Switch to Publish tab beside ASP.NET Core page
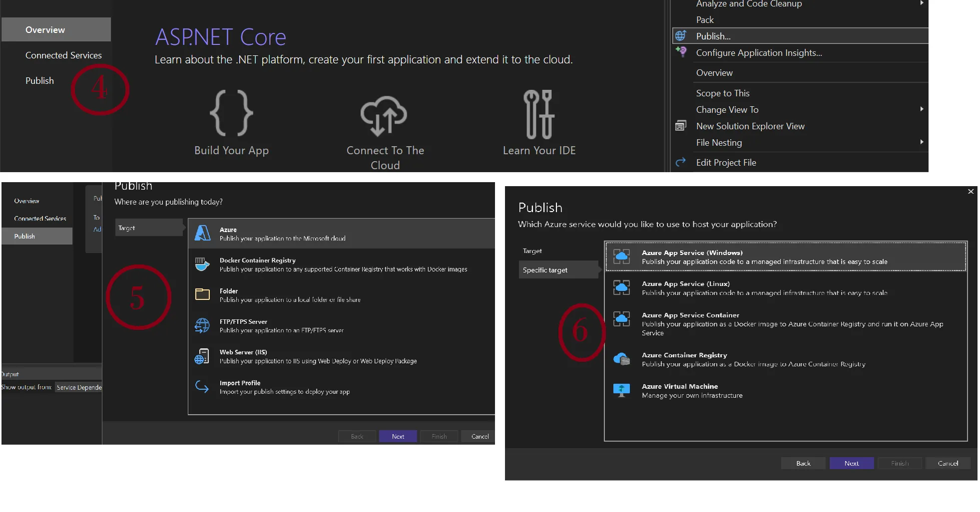The width and height of the screenshot is (980, 512). [x=39, y=81]
